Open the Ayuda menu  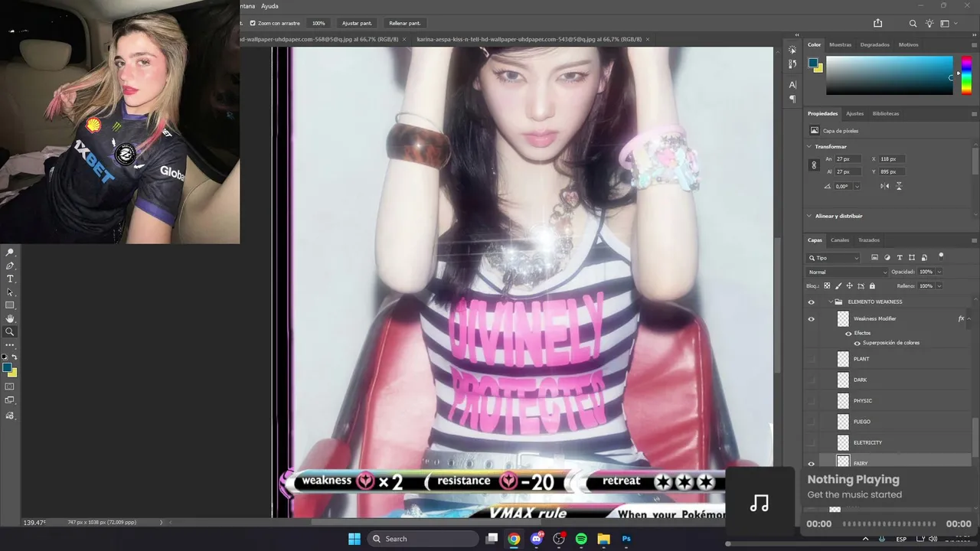(x=269, y=6)
